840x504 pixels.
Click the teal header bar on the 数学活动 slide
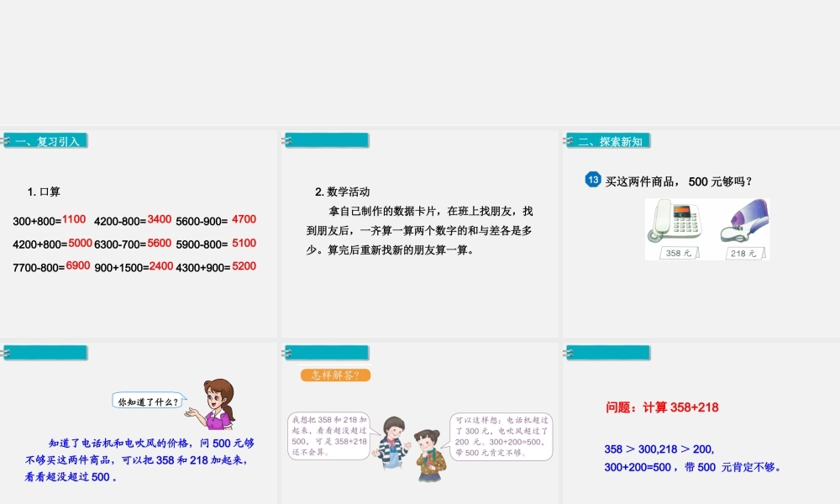click(x=327, y=139)
